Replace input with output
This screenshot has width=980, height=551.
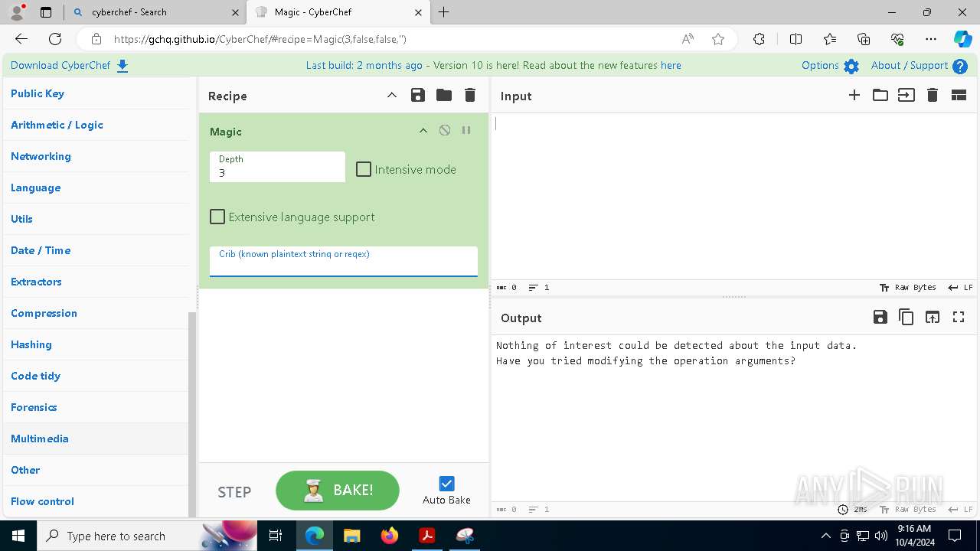coord(933,317)
